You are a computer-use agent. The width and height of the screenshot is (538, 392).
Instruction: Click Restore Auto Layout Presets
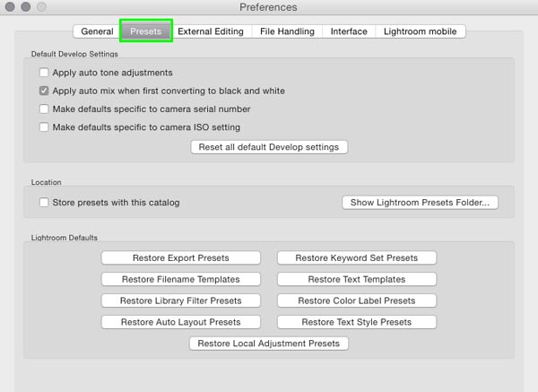click(x=181, y=322)
